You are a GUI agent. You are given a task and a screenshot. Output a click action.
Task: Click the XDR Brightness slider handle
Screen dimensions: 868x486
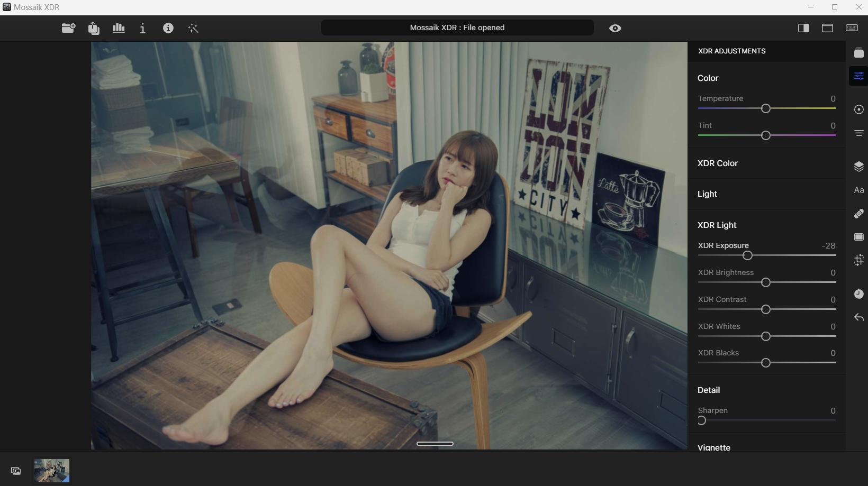[765, 282]
